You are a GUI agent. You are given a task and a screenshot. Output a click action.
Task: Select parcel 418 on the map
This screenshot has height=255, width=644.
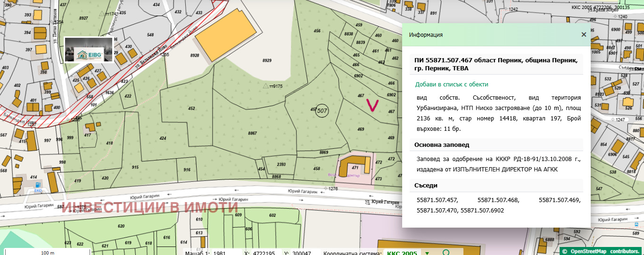click(x=109, y=143)
